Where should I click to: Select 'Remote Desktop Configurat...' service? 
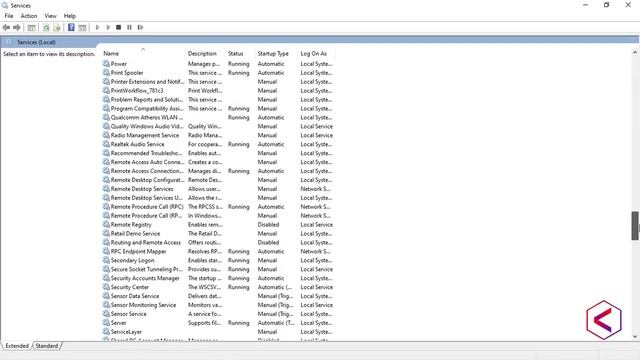coord(147,180)
